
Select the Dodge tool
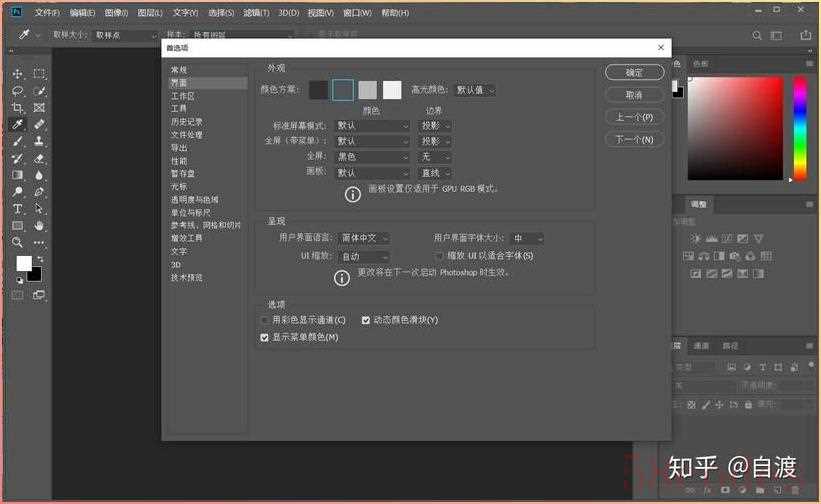(17, 192)
